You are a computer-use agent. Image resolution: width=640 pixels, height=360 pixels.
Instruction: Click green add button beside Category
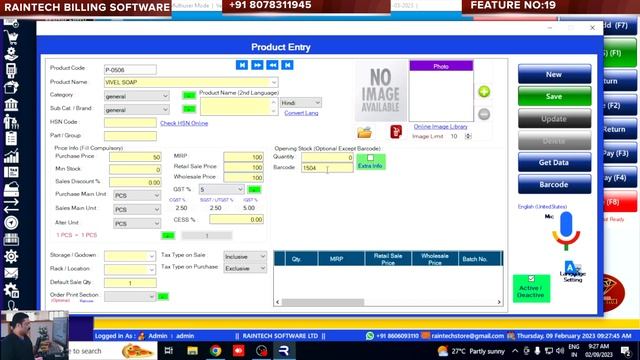point(189,96)
